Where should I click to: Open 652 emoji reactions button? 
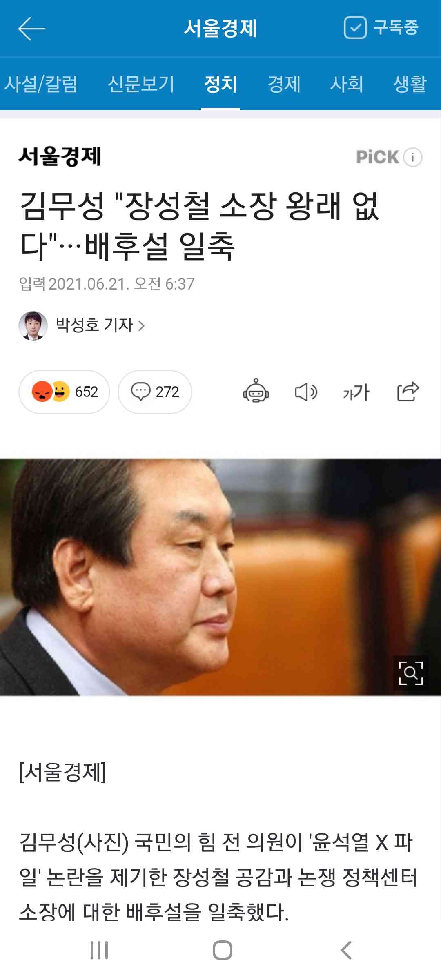64,392
